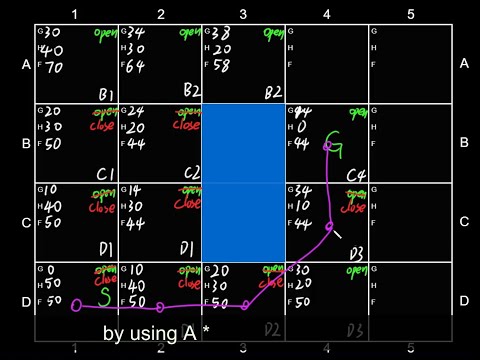Screen dimensions: 480x360
Task: Click row label 'B' beside cell B1
Action: pos(26,143)
